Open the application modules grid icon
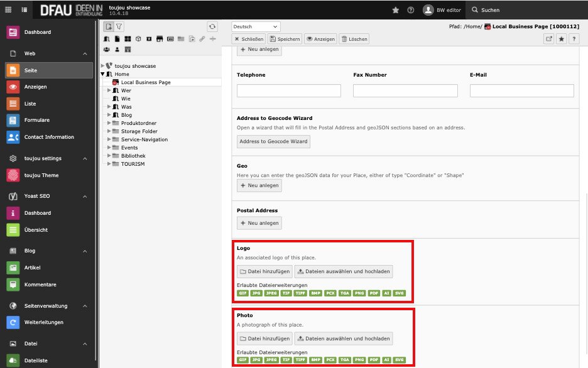The image size is (588, 368). click(8, 10)
